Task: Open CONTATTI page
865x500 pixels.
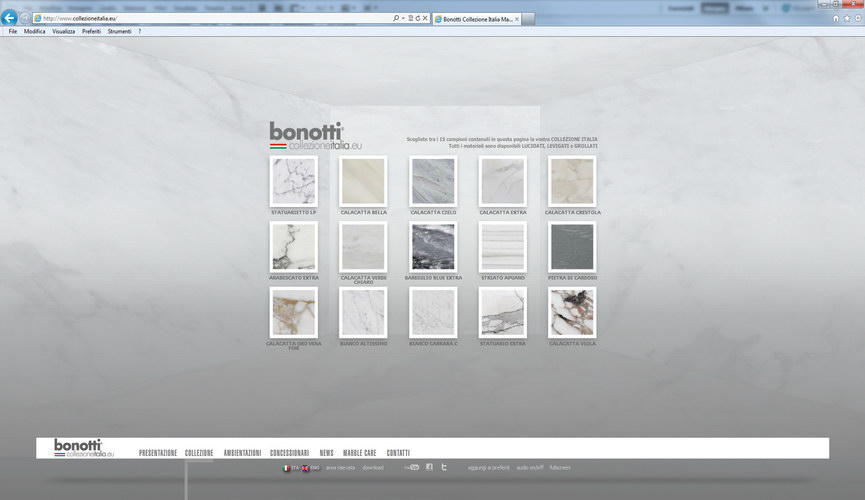Action: pyautogui.click(x=398, y=453)
